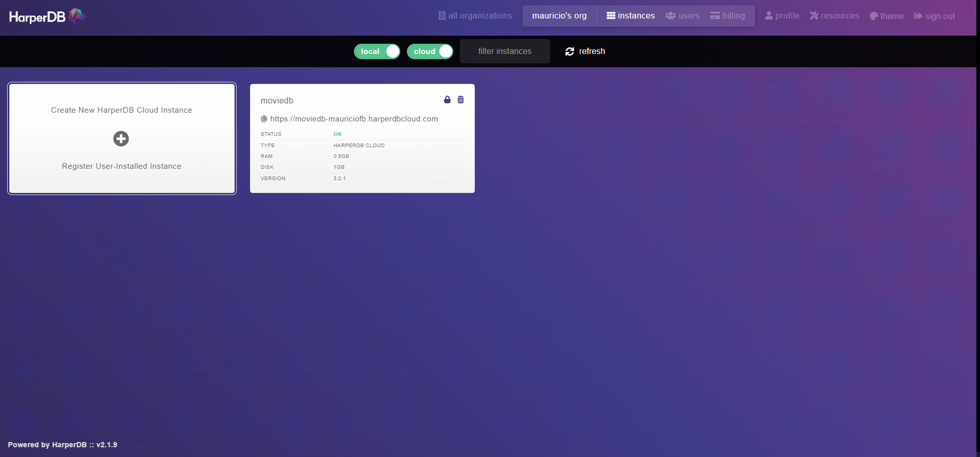Viewport: 980px width, 457px height.
Task: Open the profile page
Action: (782, 16)
